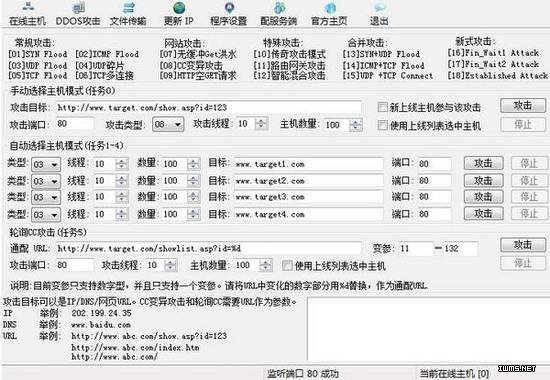Click the [18]Established Attack label
The height and width of the screenshot is (380, 550).
click(x=497, y=75)
